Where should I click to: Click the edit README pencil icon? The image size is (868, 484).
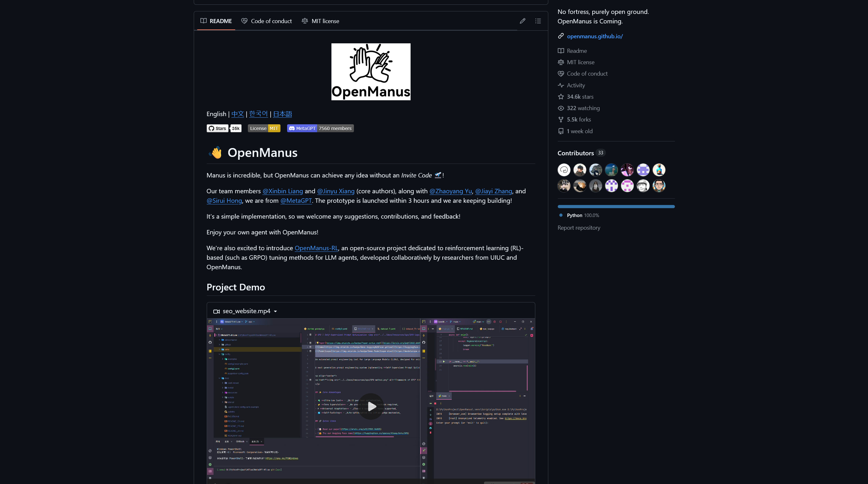[x=522, y=21]
